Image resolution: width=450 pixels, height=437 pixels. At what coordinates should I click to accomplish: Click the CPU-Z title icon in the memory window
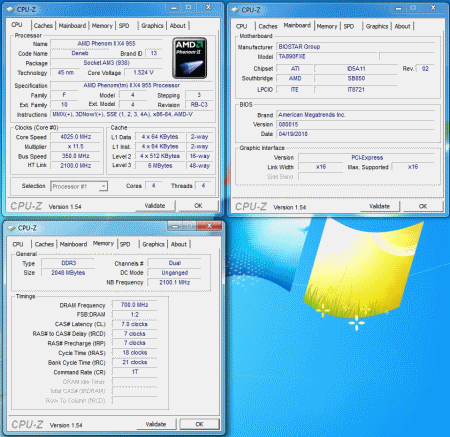tap(12, 228)
